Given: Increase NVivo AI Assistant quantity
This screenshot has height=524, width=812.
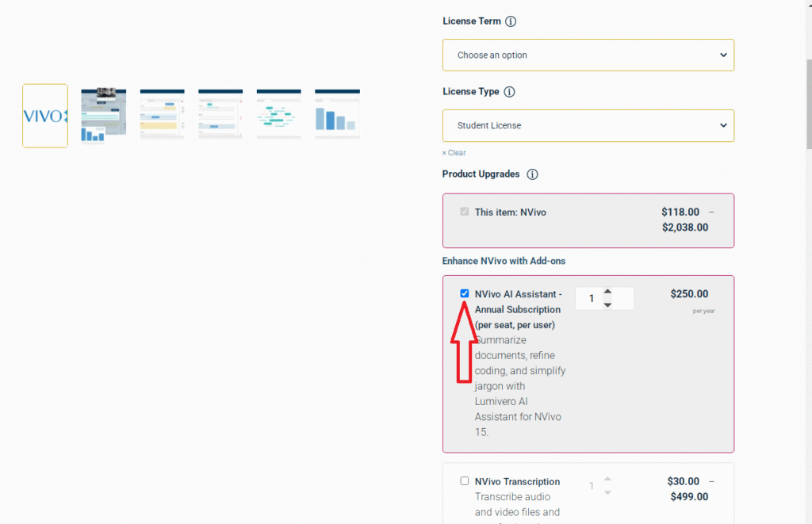Looking at the screenshot, I should coord(608,292).
